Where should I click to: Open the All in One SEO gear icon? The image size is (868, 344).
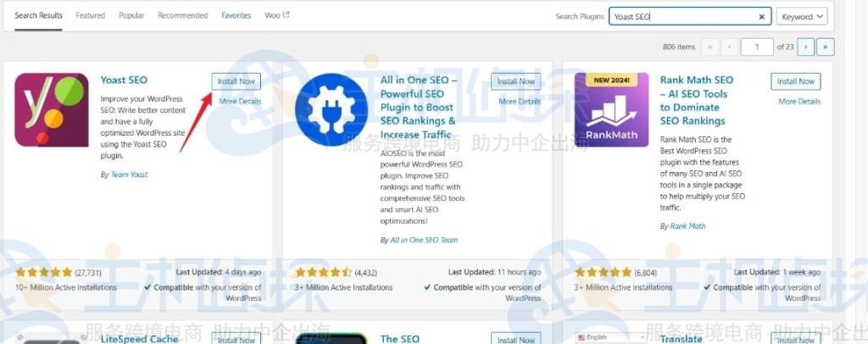click(x=331, y=109)
